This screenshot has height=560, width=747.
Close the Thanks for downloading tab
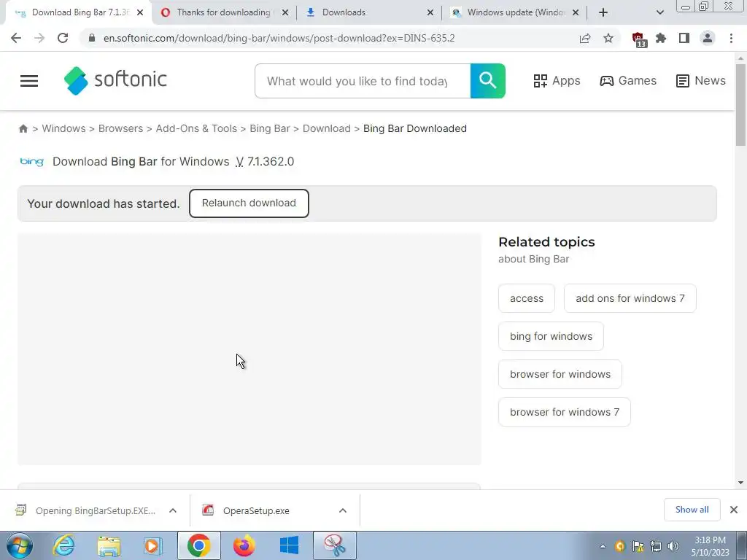click(285, 12)
